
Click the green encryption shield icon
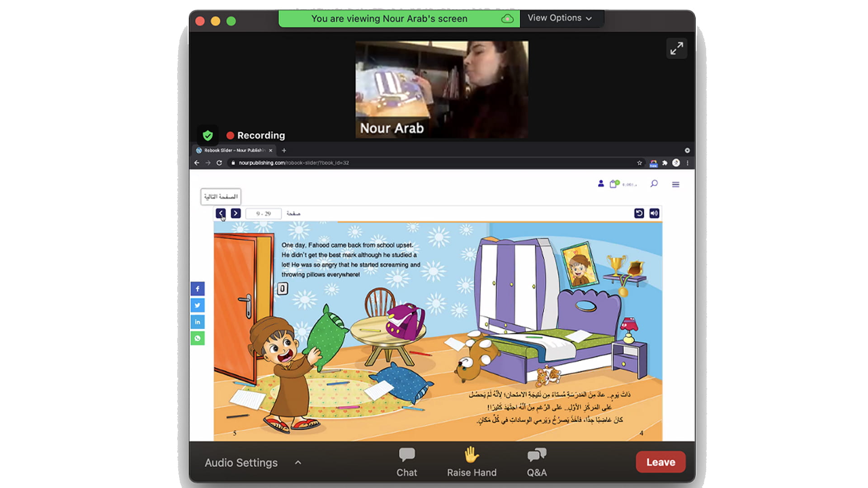tap(208, 135)
